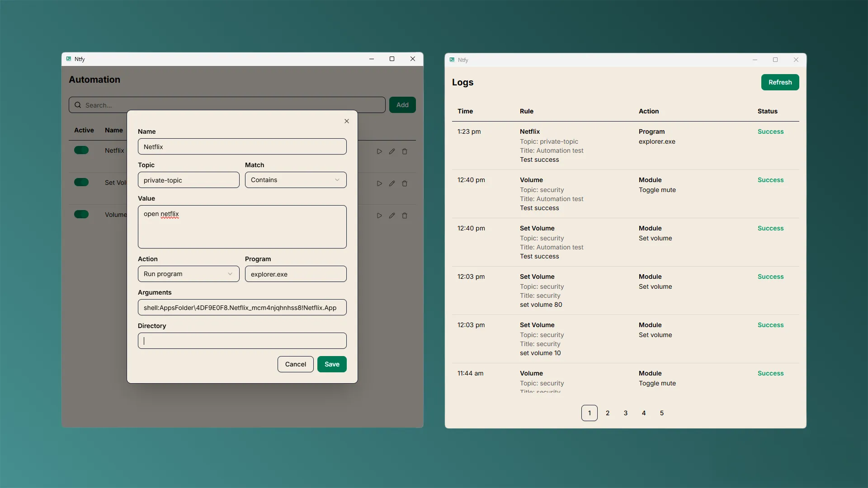
Task: Click the Automation search box
Action: coord(227,105)
